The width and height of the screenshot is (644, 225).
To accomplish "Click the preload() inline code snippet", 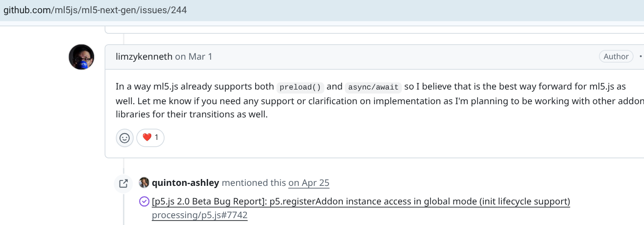I will point(301,88).
